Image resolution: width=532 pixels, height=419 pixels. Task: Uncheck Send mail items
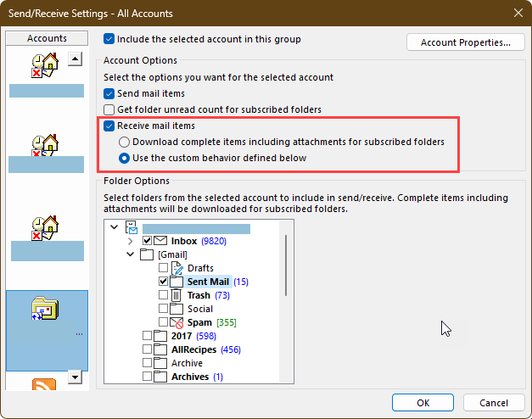(x=109, y=93)
